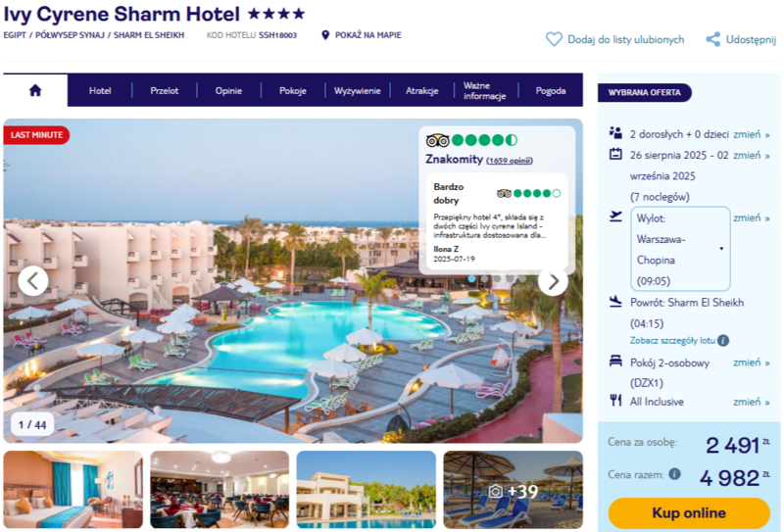Expand the Wylot Warszawa-Chopina departure dropdown
This screenshot has width=784, height=532.
click(x=680, y=249)
